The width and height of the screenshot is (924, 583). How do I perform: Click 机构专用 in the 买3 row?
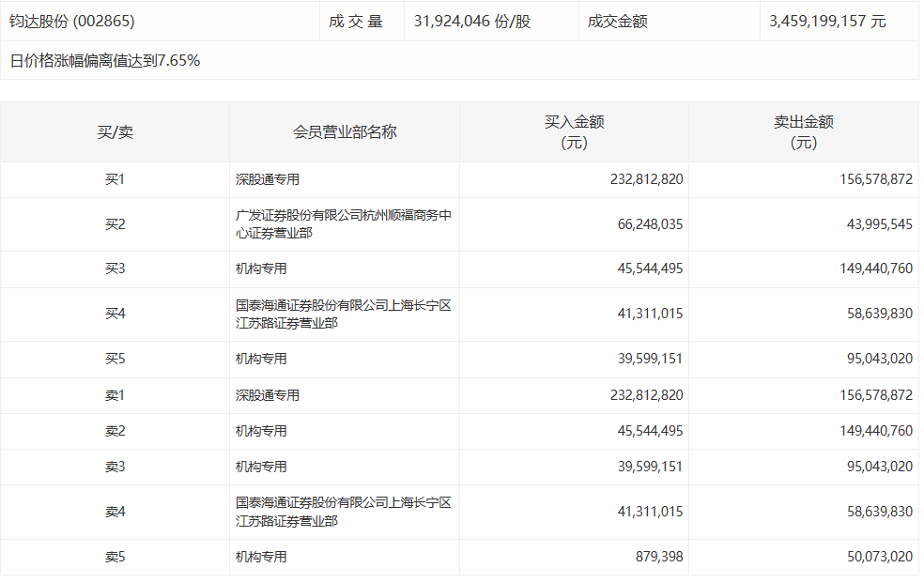pyautogui.click(x=261, y=268)
